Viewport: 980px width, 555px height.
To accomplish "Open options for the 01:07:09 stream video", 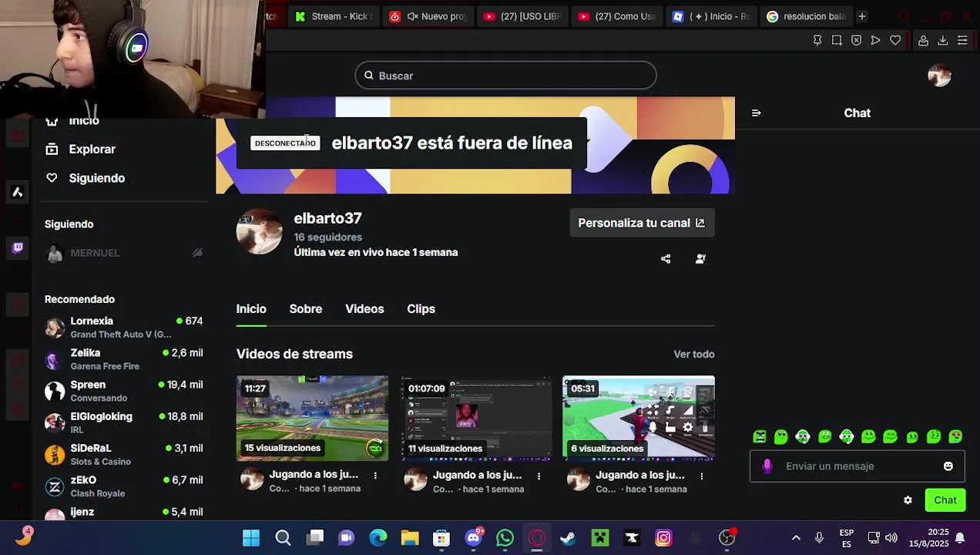I will [x=539, y=476].
